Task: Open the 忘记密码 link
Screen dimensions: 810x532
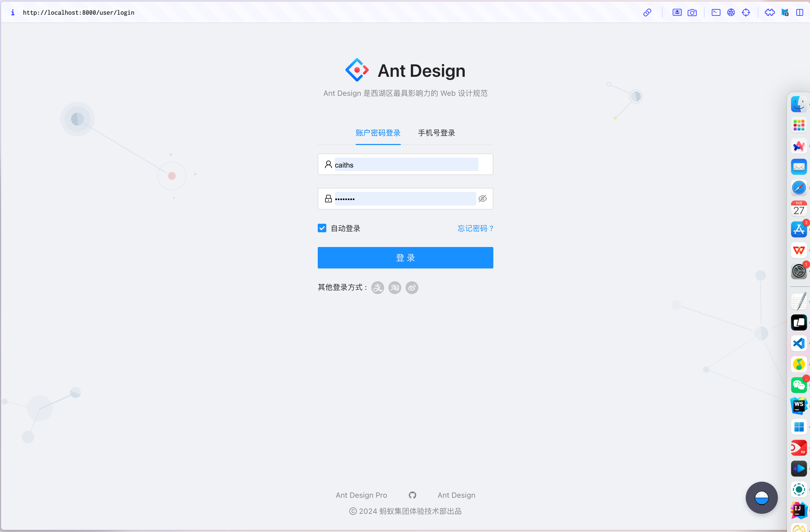Action: pyautogui.click(x=475, y=228)
